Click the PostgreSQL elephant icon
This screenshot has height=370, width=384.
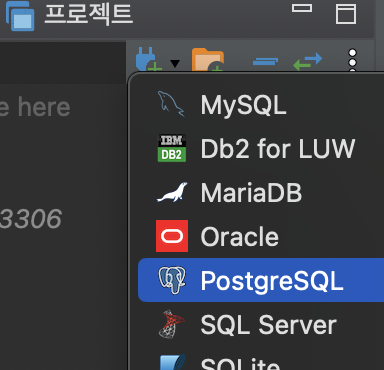click(x=172, y=280)
